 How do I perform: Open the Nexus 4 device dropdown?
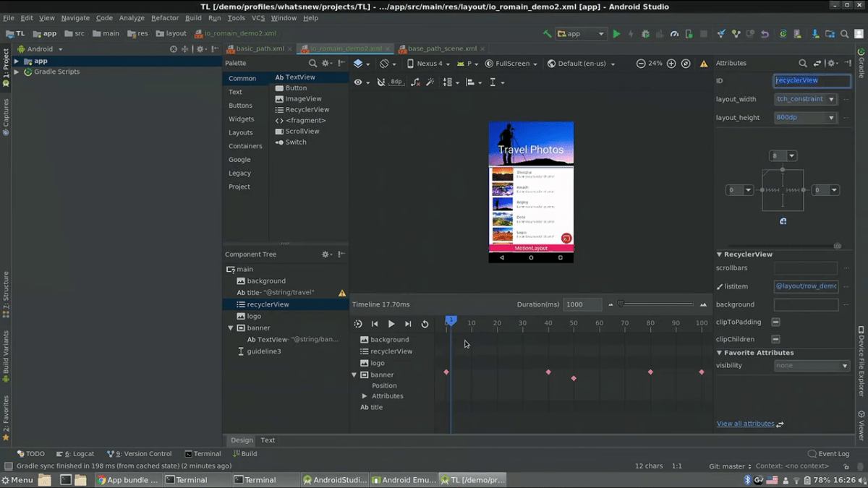click(428, 64)
